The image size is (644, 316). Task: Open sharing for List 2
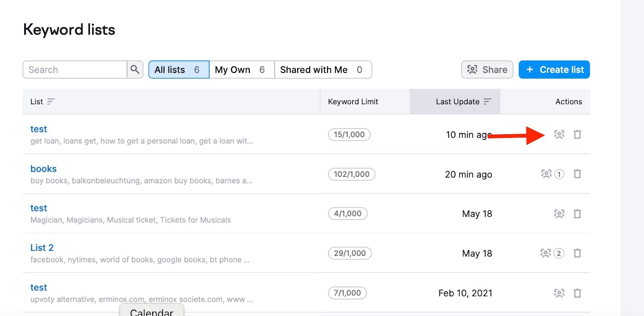click(545, 253)
